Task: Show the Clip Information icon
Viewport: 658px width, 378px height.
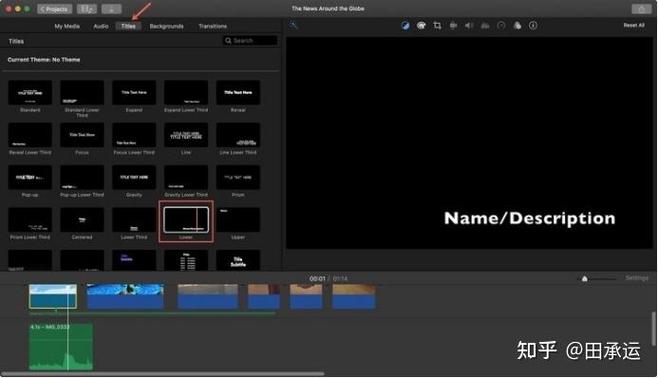Action: point(533,26)
